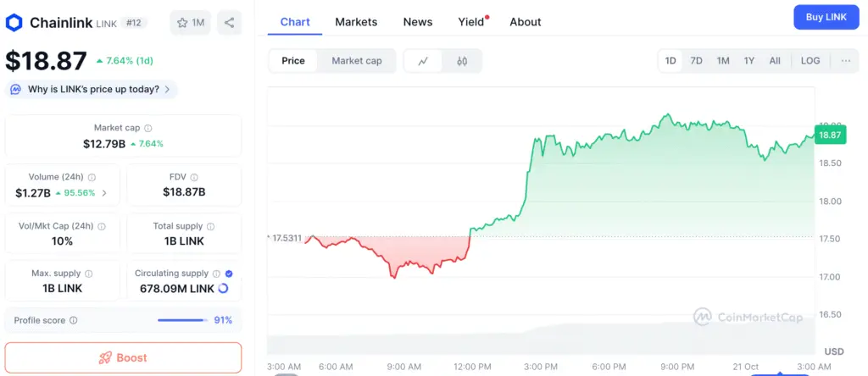
Task: Click the Profile score progress bar
Action: pos(182,320)
